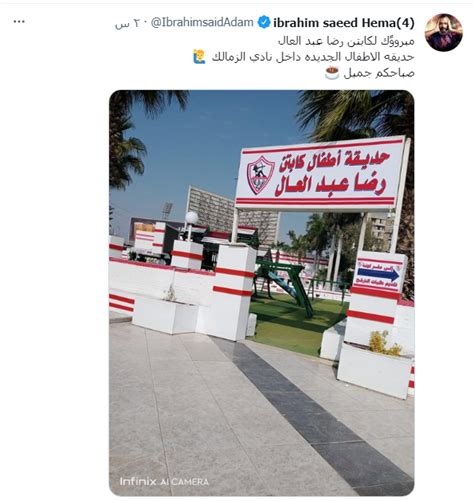Viewport: 474px width, 501px height.
Task: Open ibrahim saeed Hema(4) profile name
Action: [x=344, y=23]
